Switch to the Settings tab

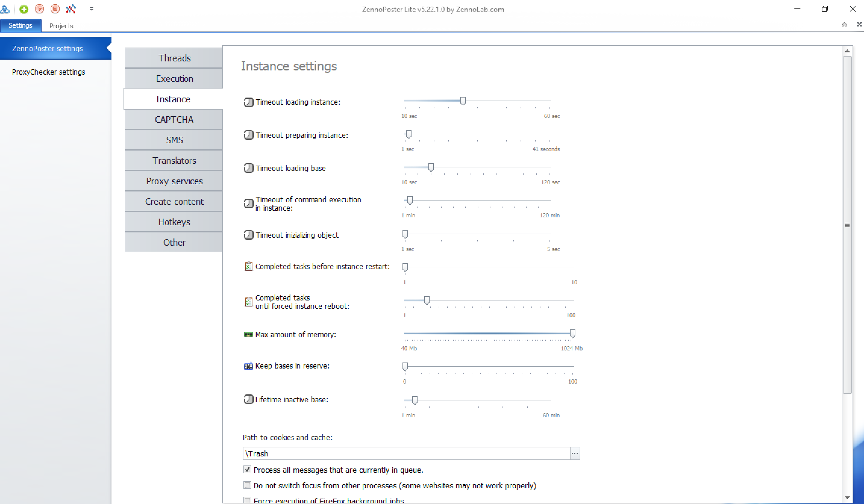point(20,25)
